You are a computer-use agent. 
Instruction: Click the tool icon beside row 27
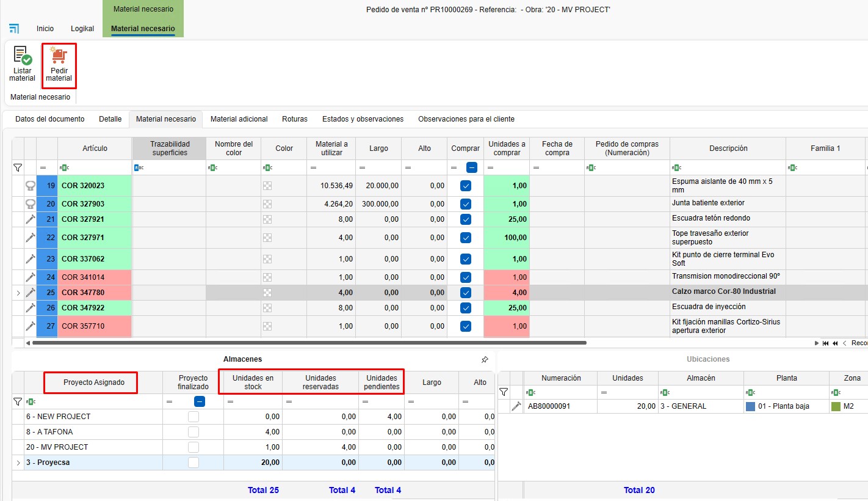(x=30, y=326)
